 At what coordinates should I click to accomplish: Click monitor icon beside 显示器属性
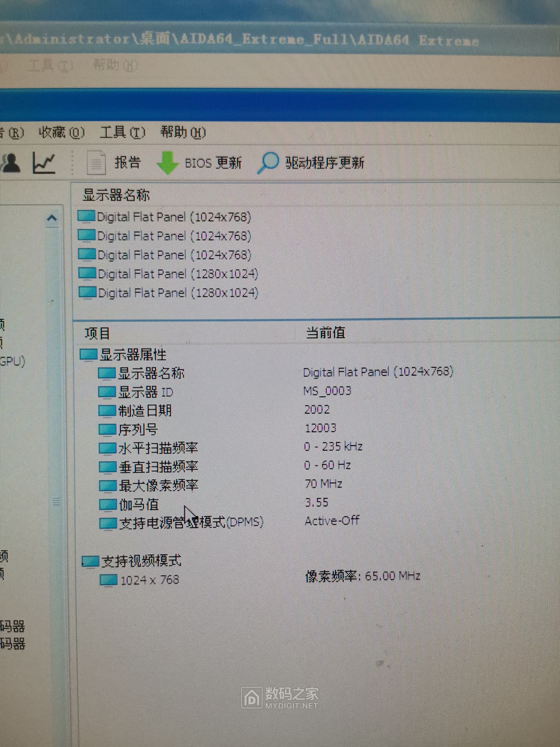[88, 354]
